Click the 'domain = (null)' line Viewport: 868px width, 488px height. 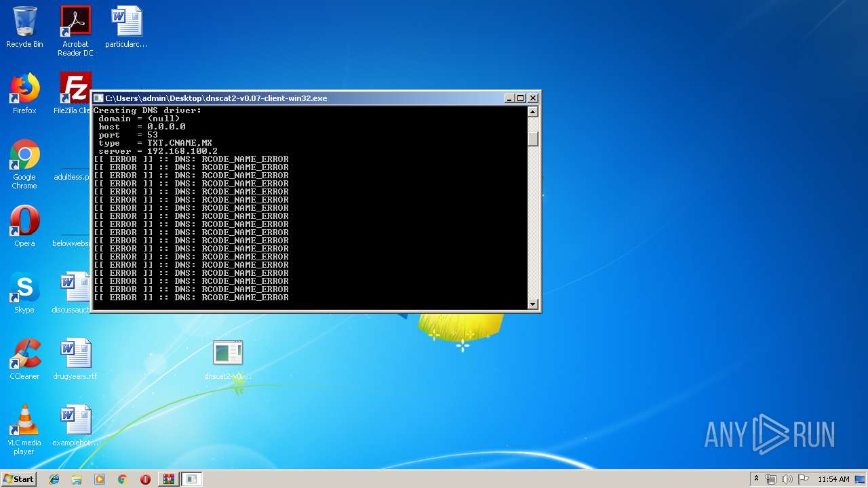(x=139, y=119)
